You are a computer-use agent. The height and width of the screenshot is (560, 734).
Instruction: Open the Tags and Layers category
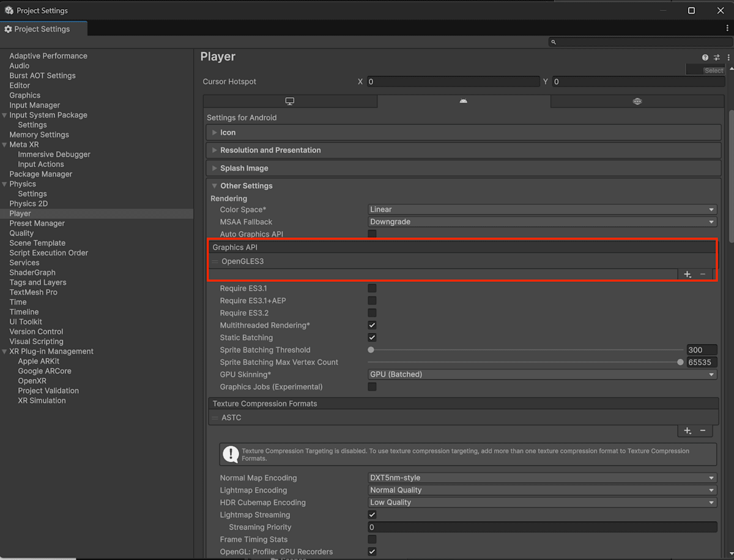[38, 282]
